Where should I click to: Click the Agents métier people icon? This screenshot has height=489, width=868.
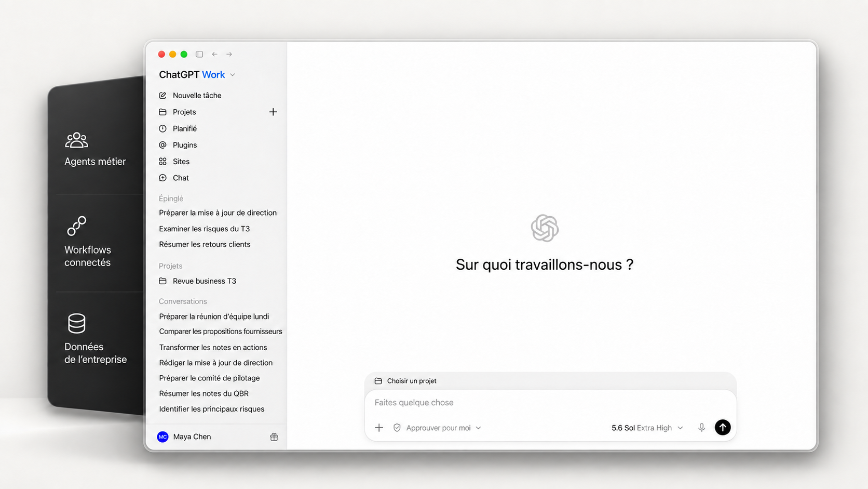click(x=77, y=140)
